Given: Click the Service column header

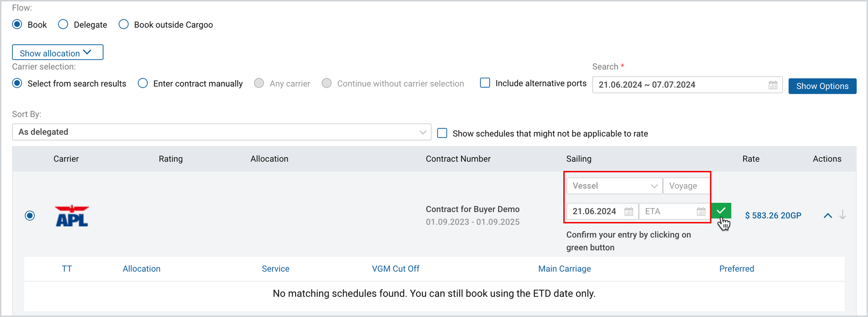Looking at the screenshot, I should pos(276,269).
